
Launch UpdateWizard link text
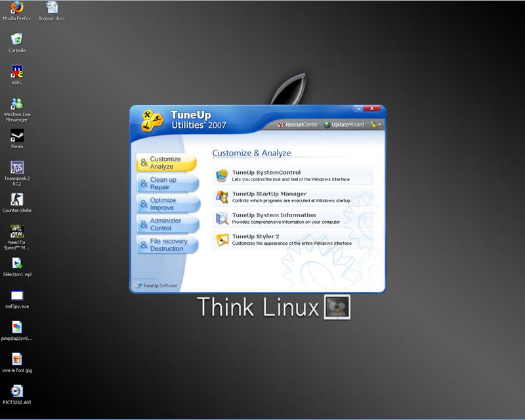[348, 125]
